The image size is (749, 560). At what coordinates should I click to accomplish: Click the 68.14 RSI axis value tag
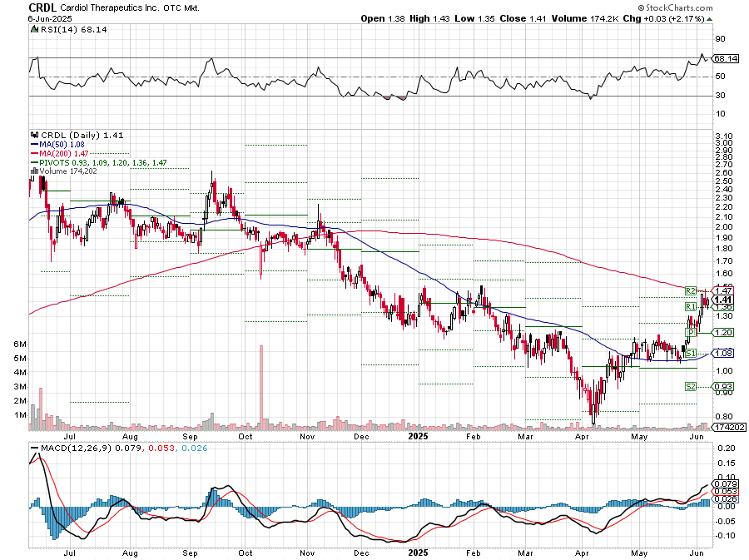point(725,58)
